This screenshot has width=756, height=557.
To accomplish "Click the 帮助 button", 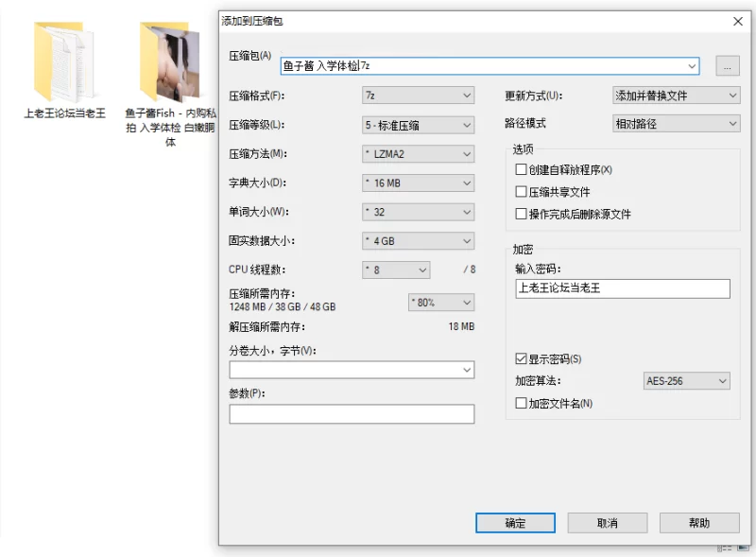I will coord(699,523).
